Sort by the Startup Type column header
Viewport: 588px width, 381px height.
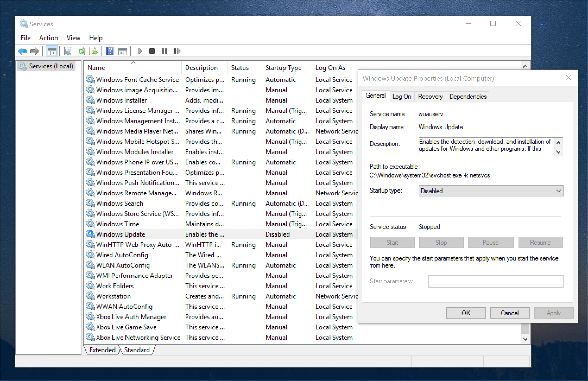tap(287, 68)
